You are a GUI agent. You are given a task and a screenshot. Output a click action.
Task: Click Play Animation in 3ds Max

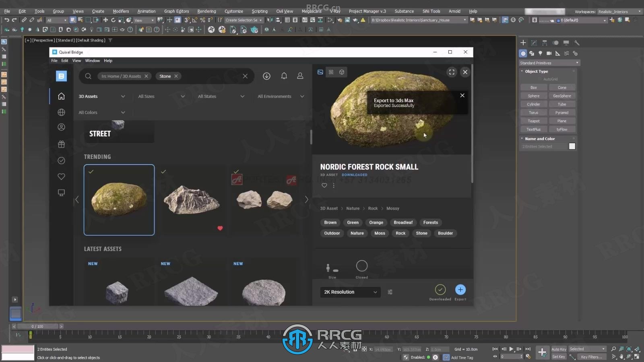(x=511, y=349)
